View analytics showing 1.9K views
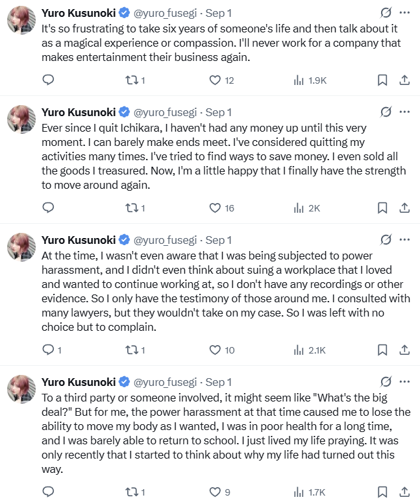The height and width of the screenshot is (504, 420). pos(310,80)
